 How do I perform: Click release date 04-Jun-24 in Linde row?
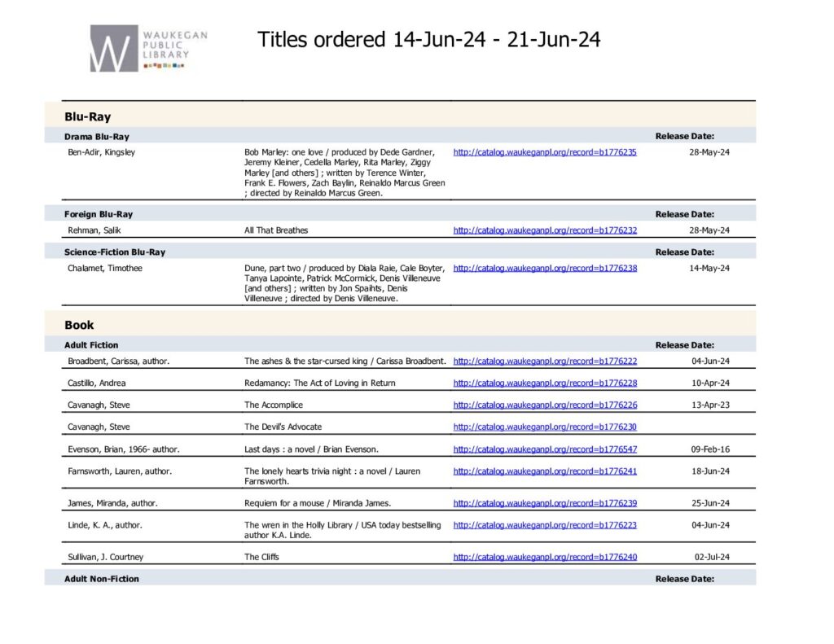pyautogui.click(x=710, y=525)
